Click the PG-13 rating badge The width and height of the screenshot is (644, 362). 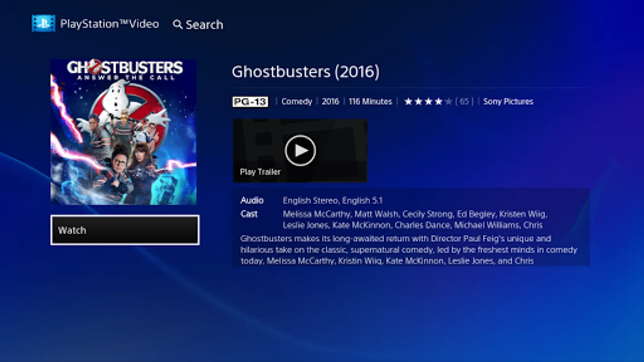tap(250, 102)
